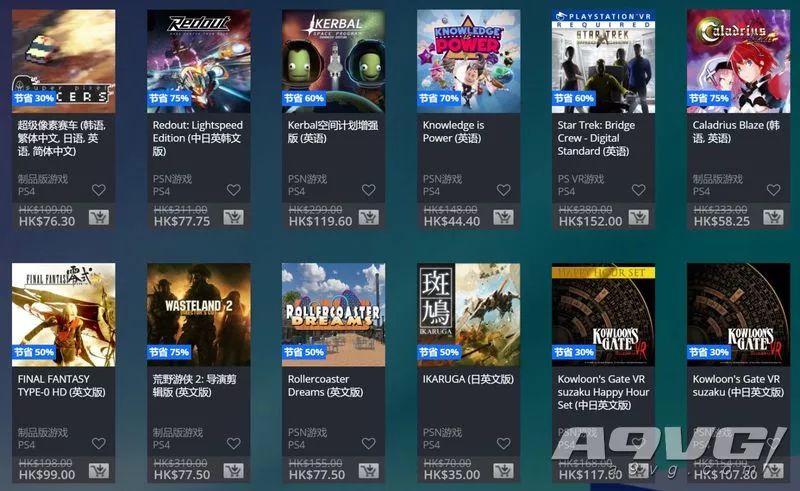Add Knowledge is Power to cart
The image size is (800, 491).
504,217
